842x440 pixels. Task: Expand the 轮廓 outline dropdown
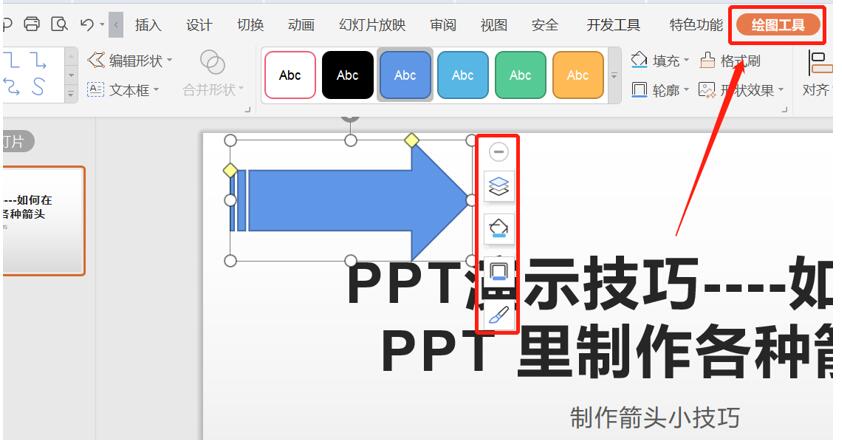point(662,90)
